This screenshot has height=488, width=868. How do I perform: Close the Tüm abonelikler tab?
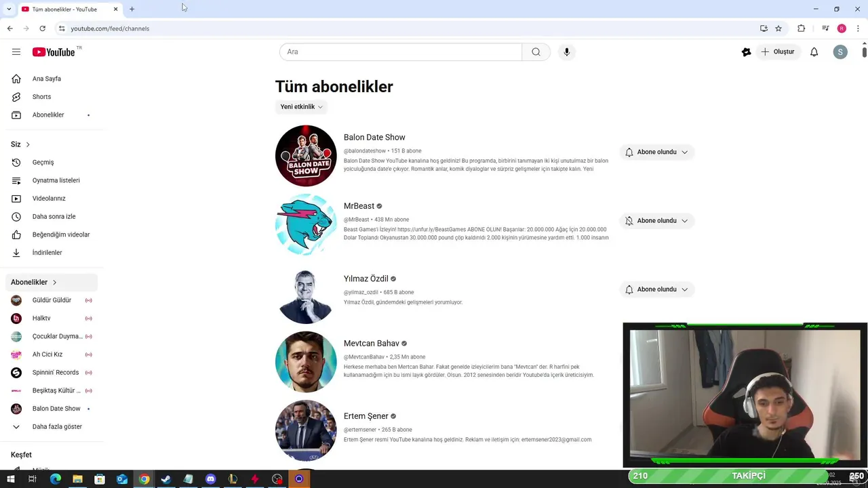tap(115, 9)
